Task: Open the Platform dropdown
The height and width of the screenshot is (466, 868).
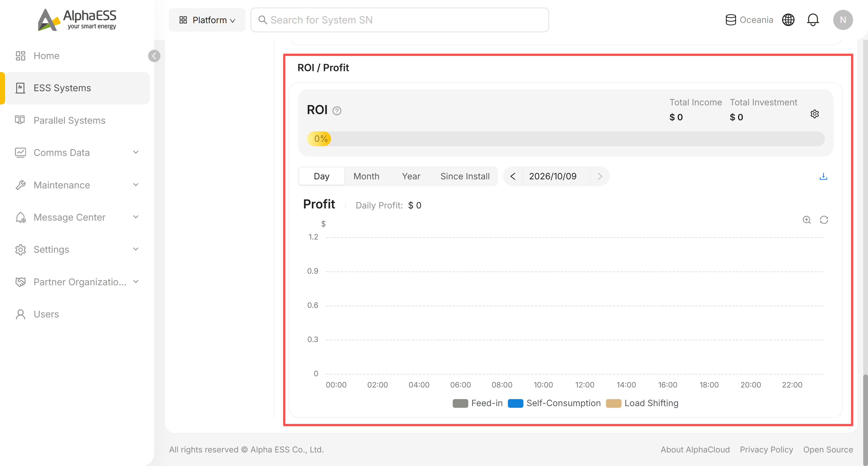Action: [x=207, y=20]
